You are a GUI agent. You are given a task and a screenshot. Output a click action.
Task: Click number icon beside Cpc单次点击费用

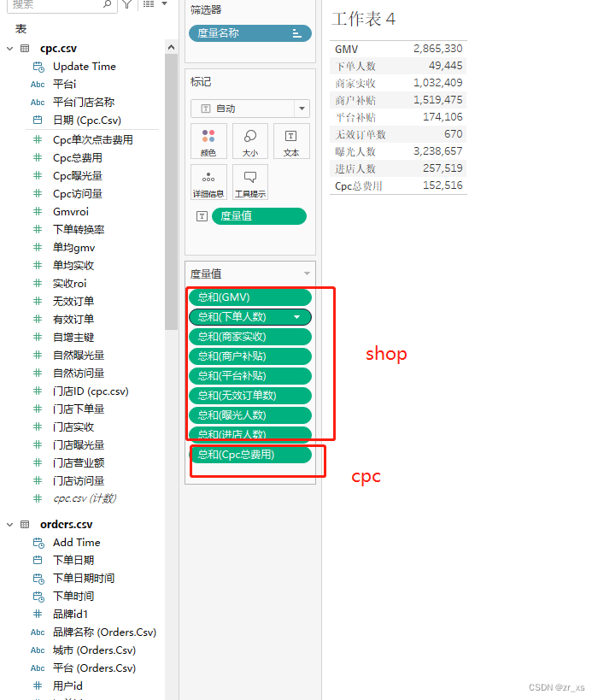click(x=38, y=139)
